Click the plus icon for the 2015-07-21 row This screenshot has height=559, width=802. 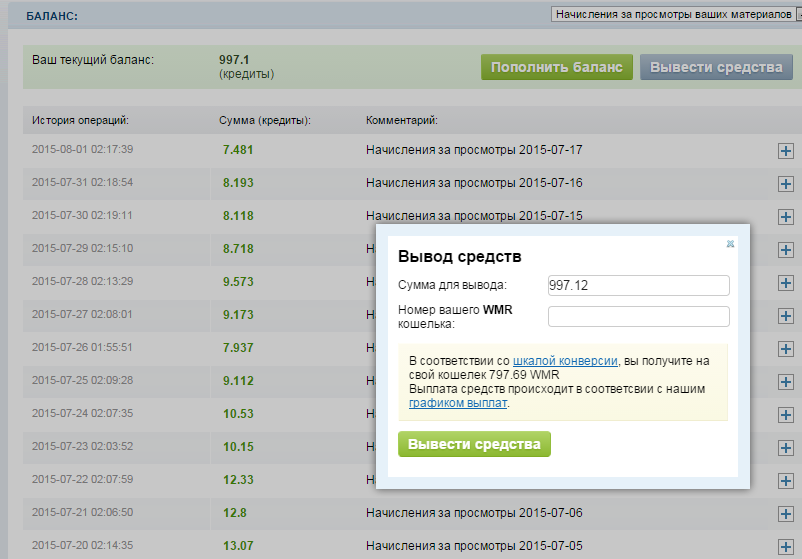pos(786,514)
